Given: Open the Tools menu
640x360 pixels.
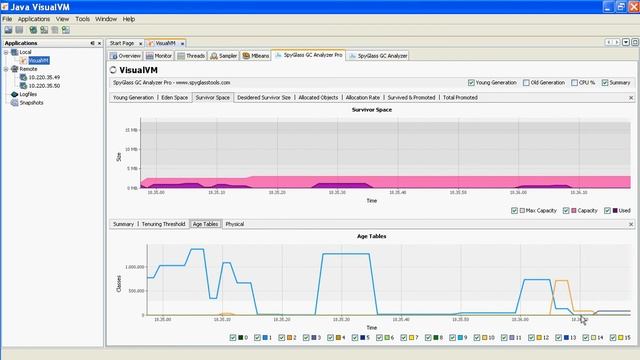Looking at the screenshot, I should tap(82, 19).
